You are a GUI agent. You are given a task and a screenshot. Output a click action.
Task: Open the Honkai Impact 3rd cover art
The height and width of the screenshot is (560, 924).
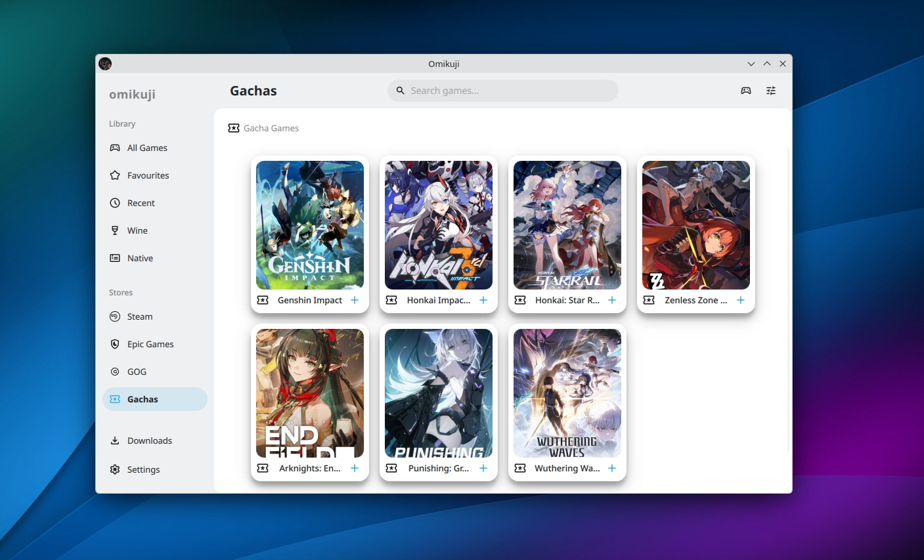click(439, 225)
